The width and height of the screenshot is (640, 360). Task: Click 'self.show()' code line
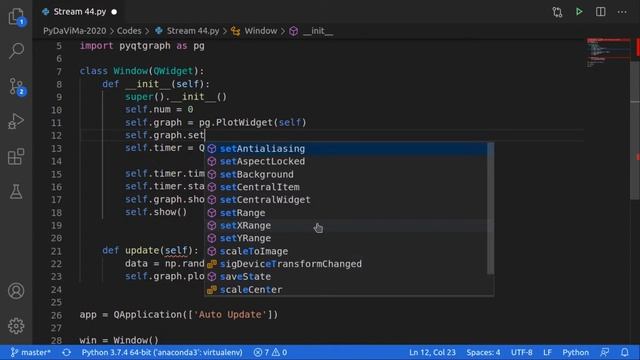coord(156,212)
